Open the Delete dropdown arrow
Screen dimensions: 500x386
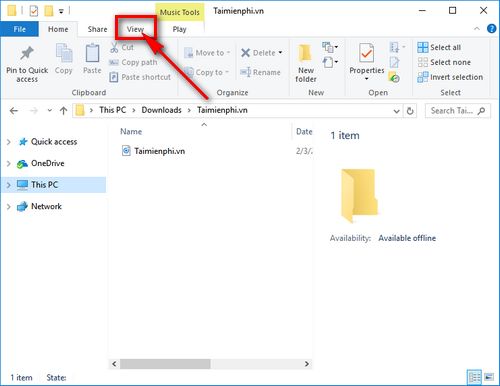(280, 53)
